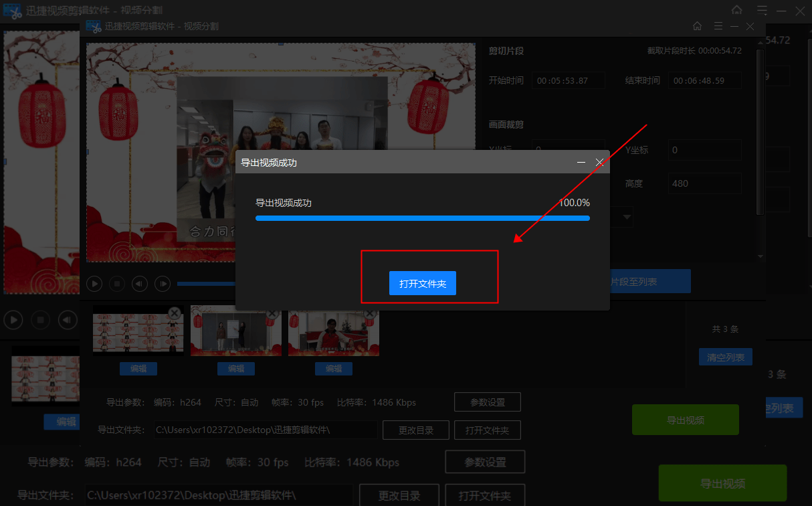This screenshot has height=506, width=812.
Task: Click the vertical scrollbar thumb in settings panel
Action: [760, 131]
